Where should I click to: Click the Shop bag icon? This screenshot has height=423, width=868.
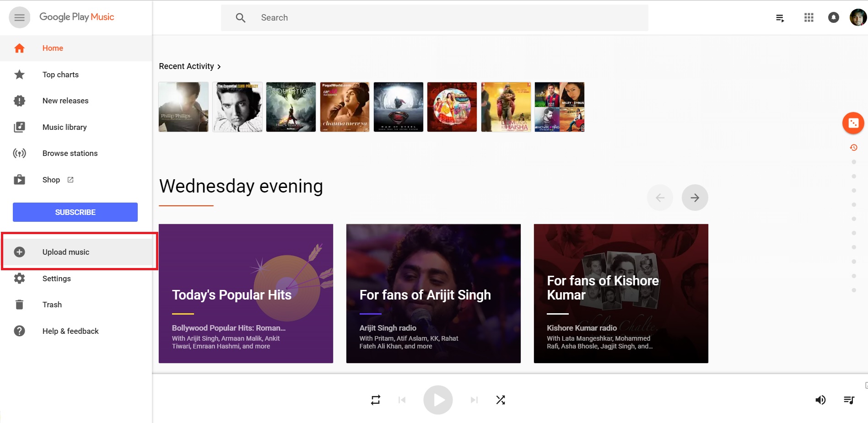click(x=19, y=179)
